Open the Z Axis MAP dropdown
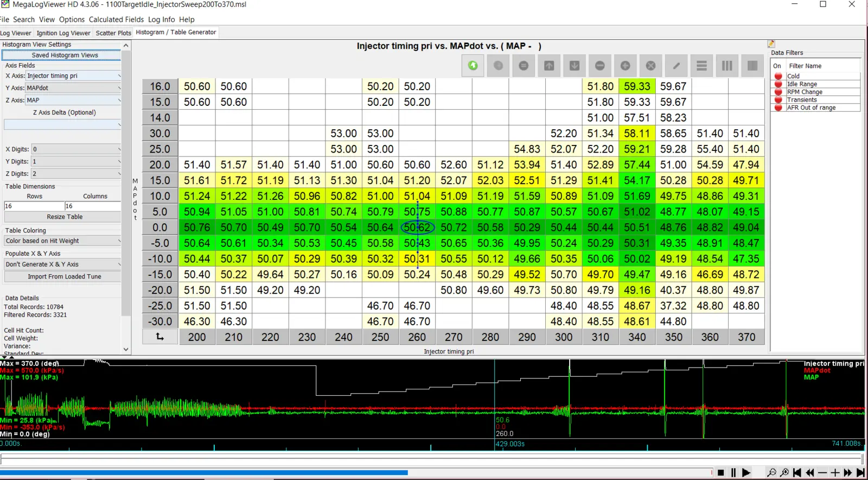Screen dimensions: 868x480 73,100
